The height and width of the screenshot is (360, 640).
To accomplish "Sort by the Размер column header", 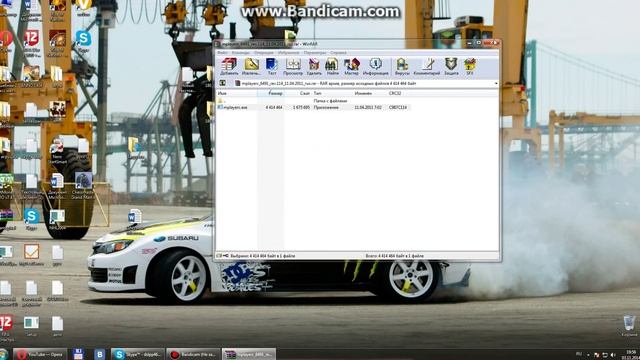I will pyautogui.click(x=271, y=93).
